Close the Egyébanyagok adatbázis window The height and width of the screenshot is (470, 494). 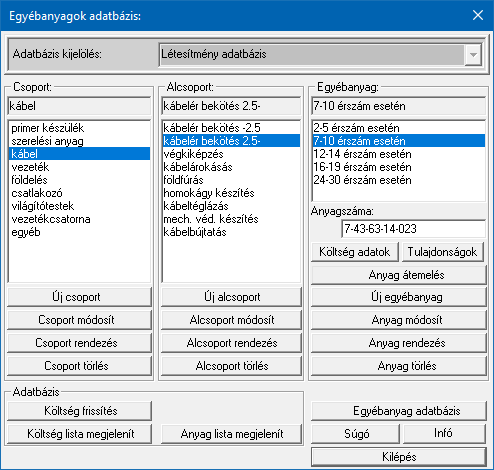click(478, 15)
